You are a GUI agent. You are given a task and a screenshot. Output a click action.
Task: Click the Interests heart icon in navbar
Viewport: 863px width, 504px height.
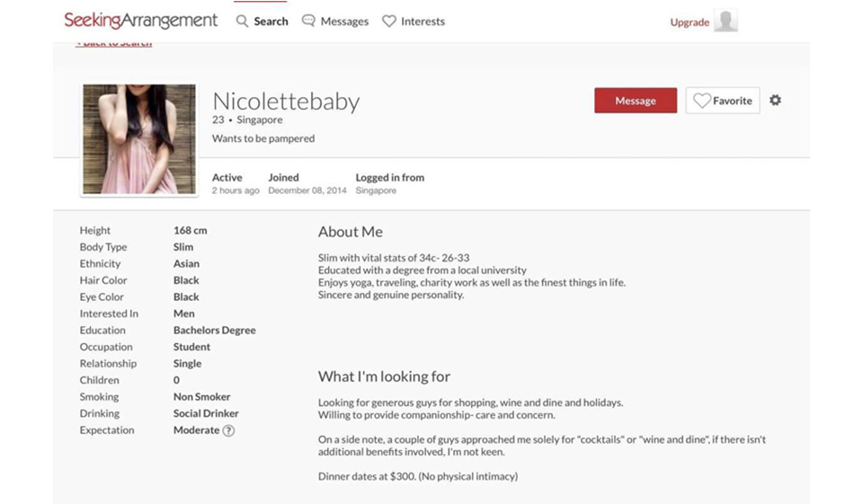[x=389, y=21]
